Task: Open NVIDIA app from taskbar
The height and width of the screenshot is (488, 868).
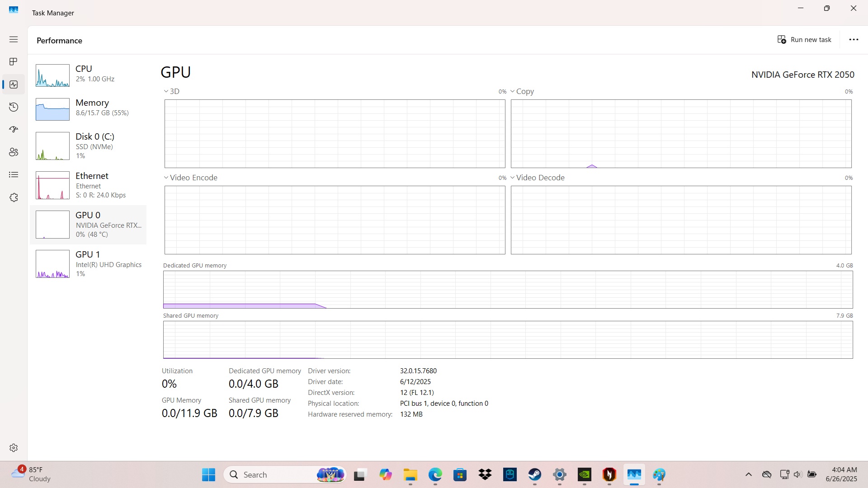Action: point(585,474)
